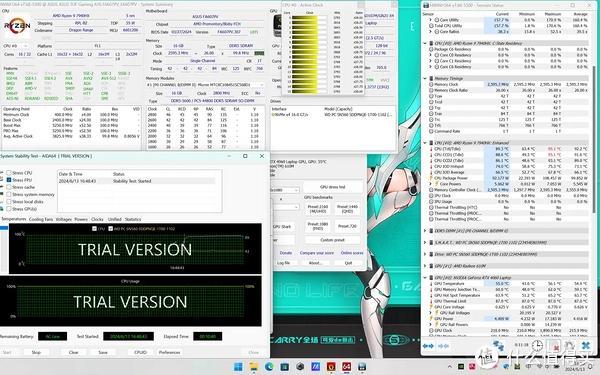
Task: Expand the Core Utility sensor row
Action: tap(430, 20)
